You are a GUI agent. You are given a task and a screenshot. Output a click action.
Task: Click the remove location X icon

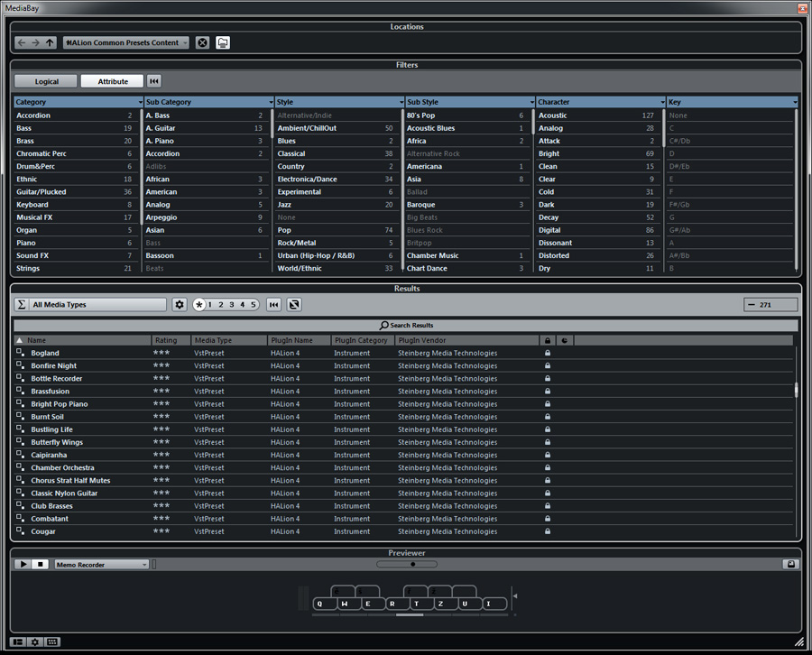[202, 42]
